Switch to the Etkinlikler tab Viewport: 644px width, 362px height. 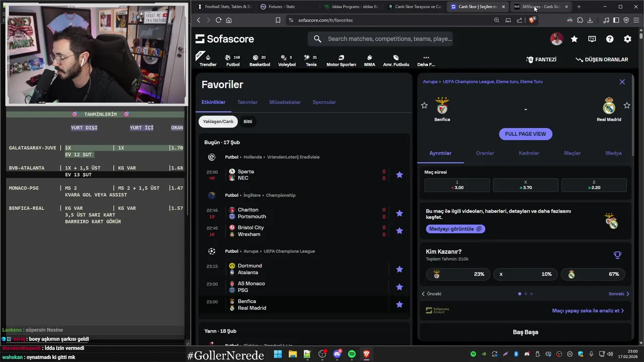coord(213,102)
